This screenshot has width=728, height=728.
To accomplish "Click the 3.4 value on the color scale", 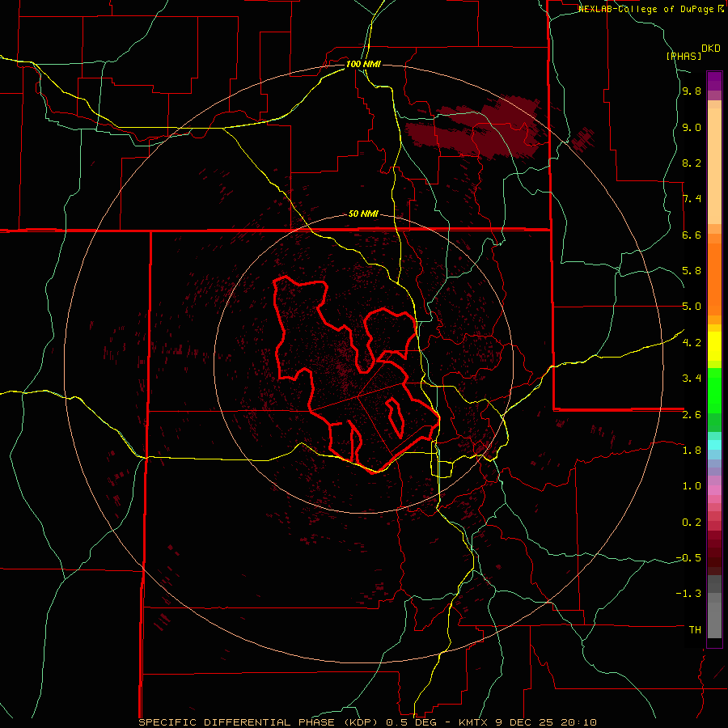I will tap(692, 379).
